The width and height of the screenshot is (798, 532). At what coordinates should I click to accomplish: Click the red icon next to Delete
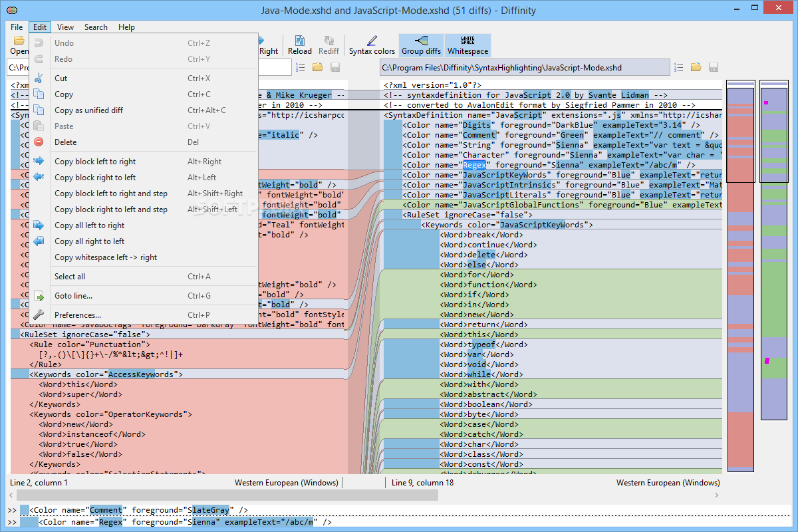[x=39, y=142]
